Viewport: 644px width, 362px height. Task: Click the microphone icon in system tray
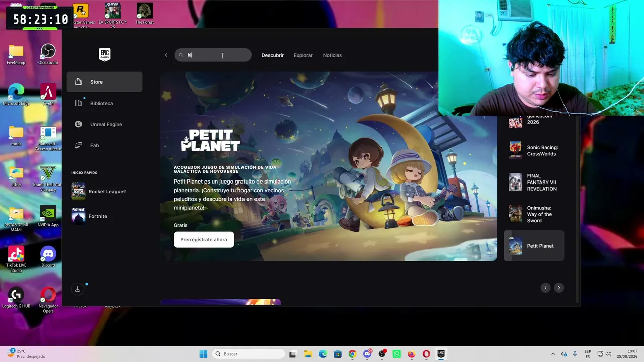tap(575, 354)
